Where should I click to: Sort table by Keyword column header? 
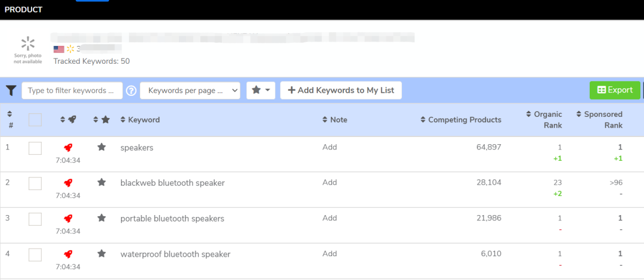tap(140, 120)
